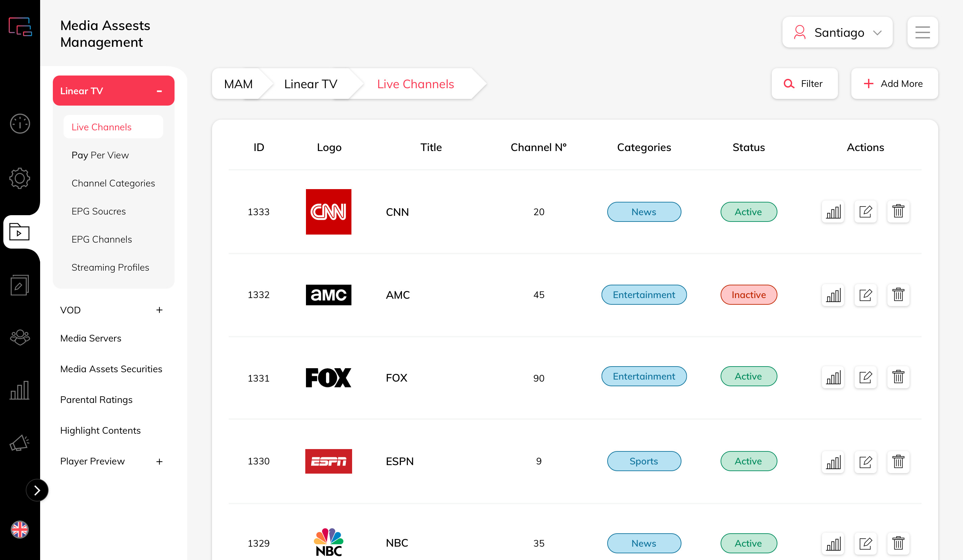Open users group icon in sidebar
Image resolution: width=963 pixels, height=560 pixels.
click(x=20, y=337)
